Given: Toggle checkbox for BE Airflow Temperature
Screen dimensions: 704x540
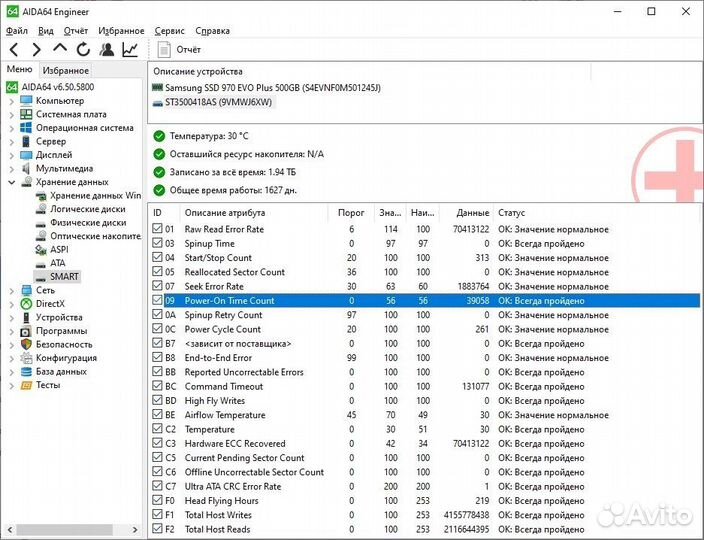Looking at the screenshot, I should tap(157, 414).
